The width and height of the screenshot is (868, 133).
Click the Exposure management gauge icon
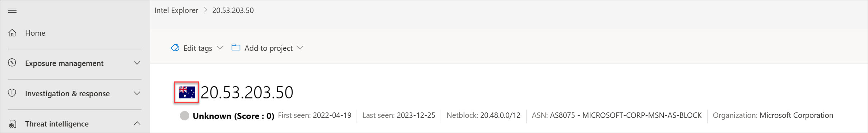point(12,63)
